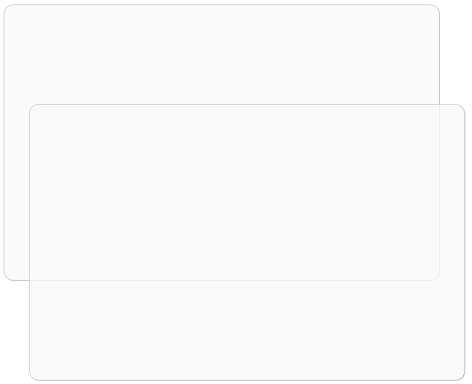The height and width of the screenshot is (384, 472).
Task: Click the front panel's bottom-right rounded corner
Action: pos(460,376)
